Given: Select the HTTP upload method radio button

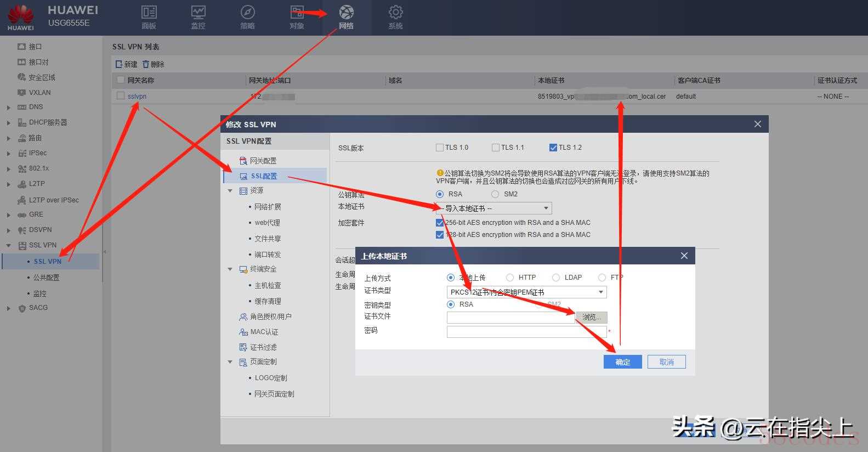Looking at the screenshot, I should tap(510, 278).
